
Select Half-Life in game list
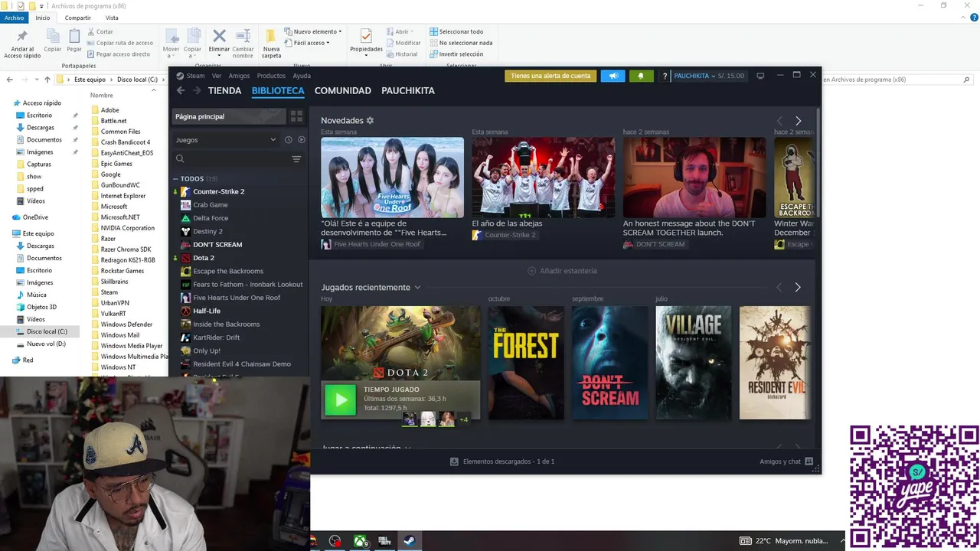207,311
